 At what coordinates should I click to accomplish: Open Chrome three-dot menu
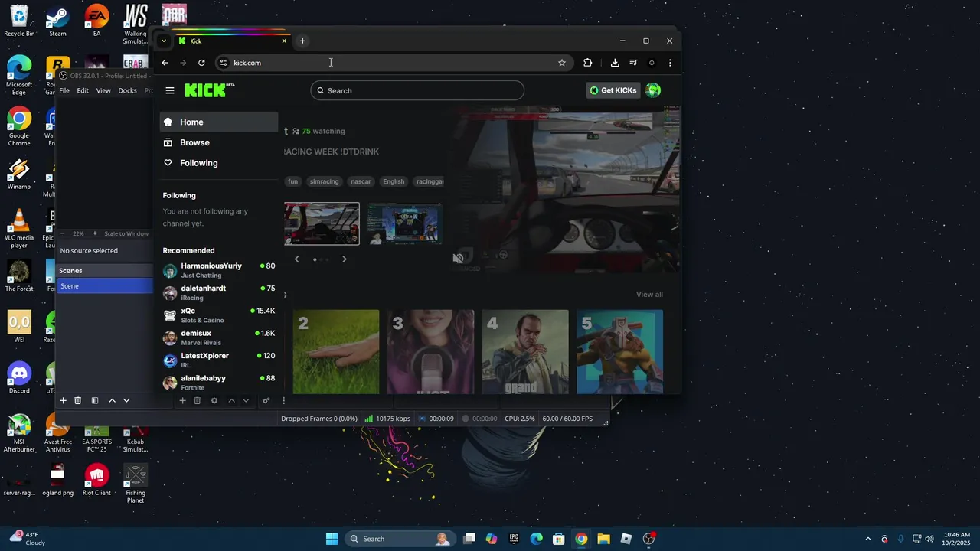pyautogui.click(x=670, y=63)
